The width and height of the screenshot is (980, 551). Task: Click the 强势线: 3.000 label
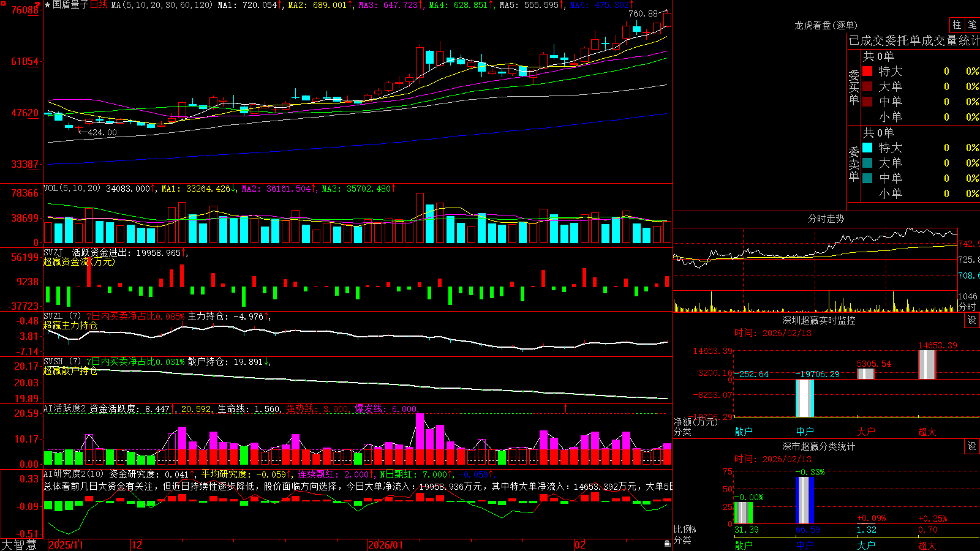tap(317, 408)
